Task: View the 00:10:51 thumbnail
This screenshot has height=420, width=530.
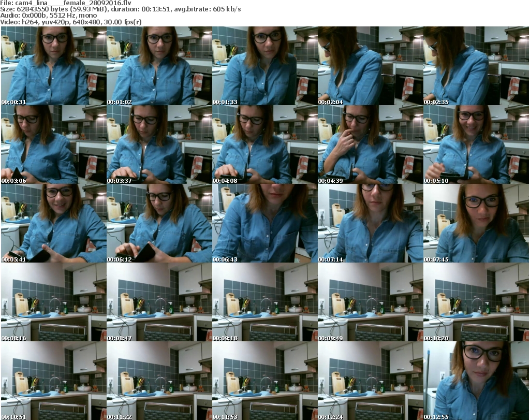Action: click(54, 381)
